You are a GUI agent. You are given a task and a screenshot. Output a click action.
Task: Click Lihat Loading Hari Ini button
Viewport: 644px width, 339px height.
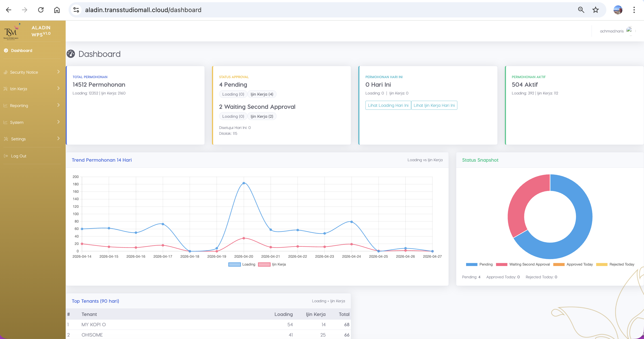click(x=388, y=105)
